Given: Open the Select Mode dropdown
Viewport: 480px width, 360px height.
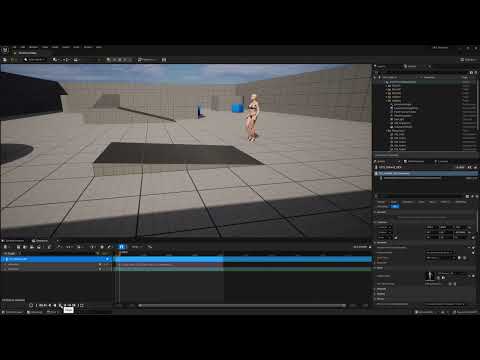Looking at the screenshot, I should coord(35,60).
